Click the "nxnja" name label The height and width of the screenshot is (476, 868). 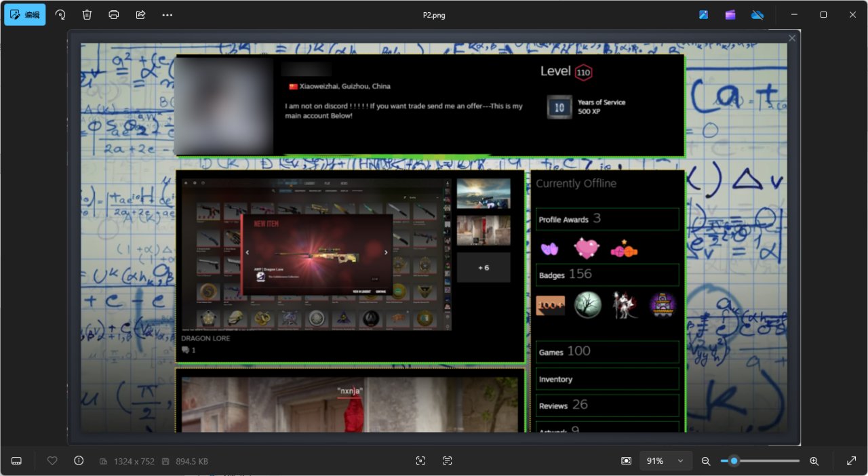click(350, 391)
